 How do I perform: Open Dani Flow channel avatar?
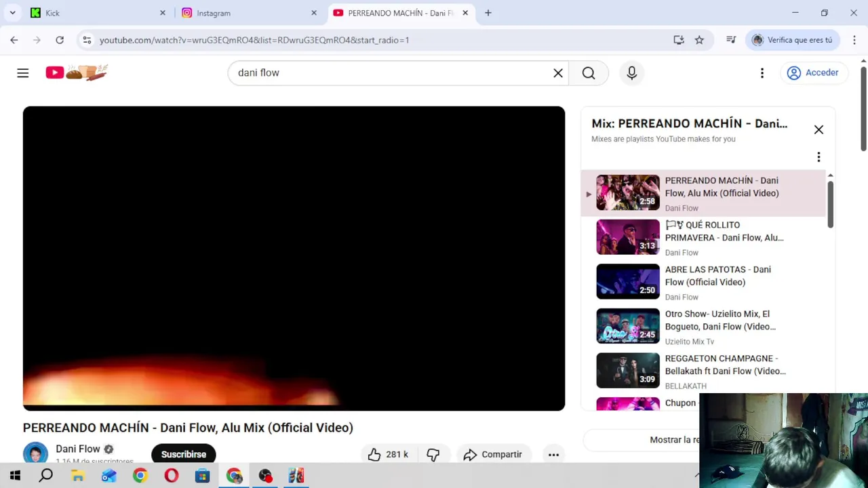point(35,453)
